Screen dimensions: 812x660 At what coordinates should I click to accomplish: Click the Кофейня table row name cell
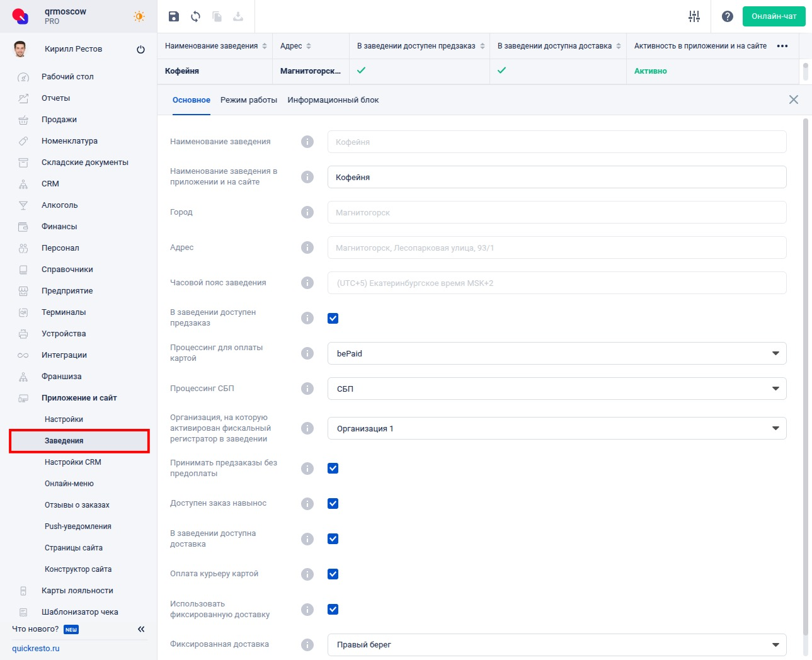[215, 71]
